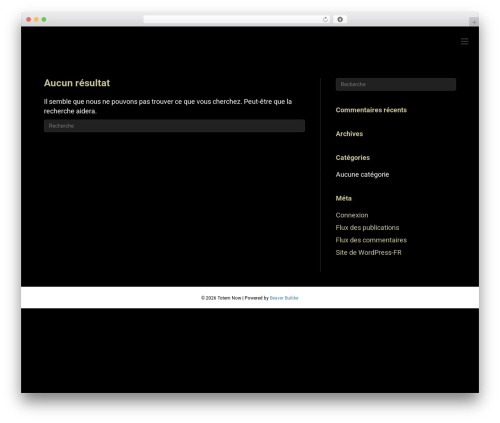Open the hamburger menu icon
Viewport: 500px width, 423px height.
pos(464,41)
